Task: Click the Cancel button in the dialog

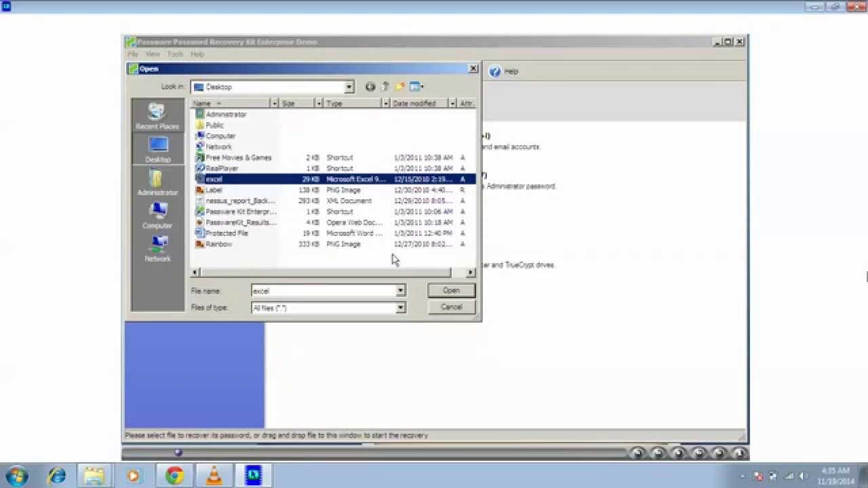Action: click(x=451, y=307)
